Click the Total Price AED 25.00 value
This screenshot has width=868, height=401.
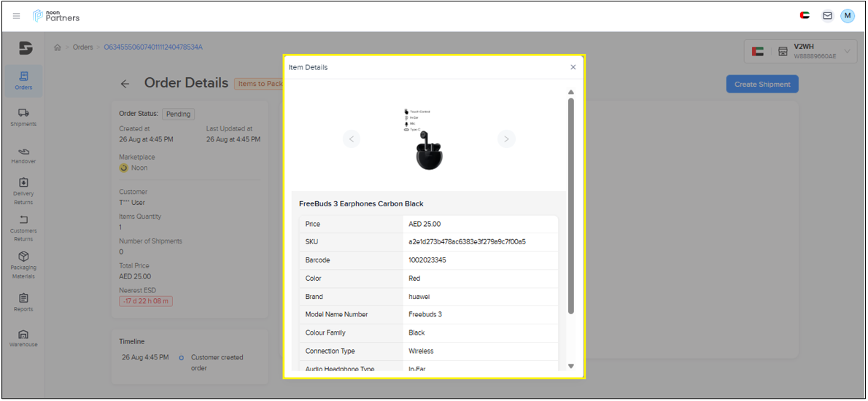tap(135, 276)
